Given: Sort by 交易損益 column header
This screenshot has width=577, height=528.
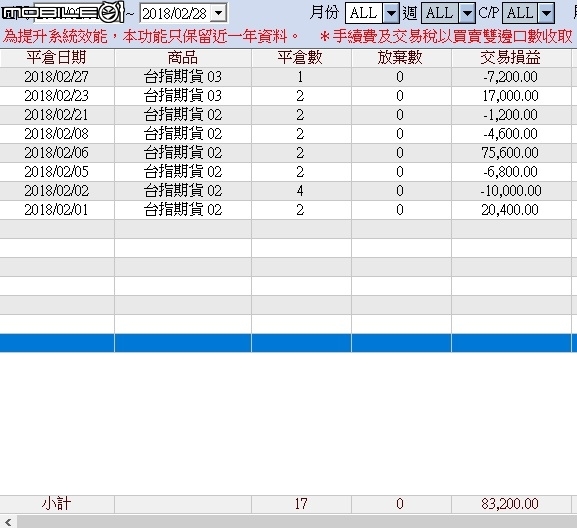Looking at the screenshot, I should 511,58.
